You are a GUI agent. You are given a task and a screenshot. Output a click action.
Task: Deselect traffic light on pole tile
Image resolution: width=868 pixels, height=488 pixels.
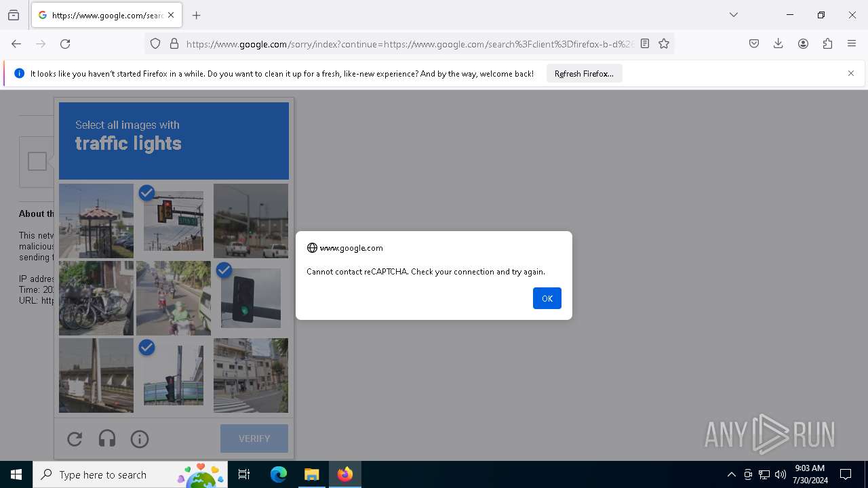click(174, 375)
